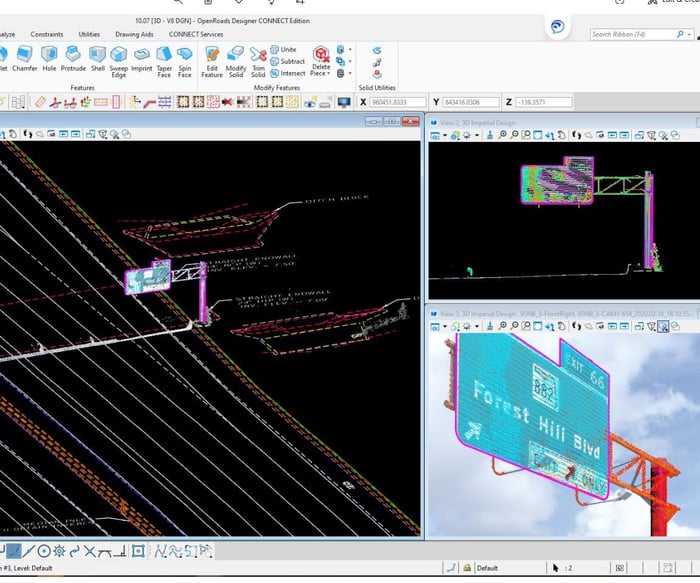Image resolution: width=700 pixels, height=583 pixels.
Task: Click Update View brush icon in View 2
Action: pos(490,135)
